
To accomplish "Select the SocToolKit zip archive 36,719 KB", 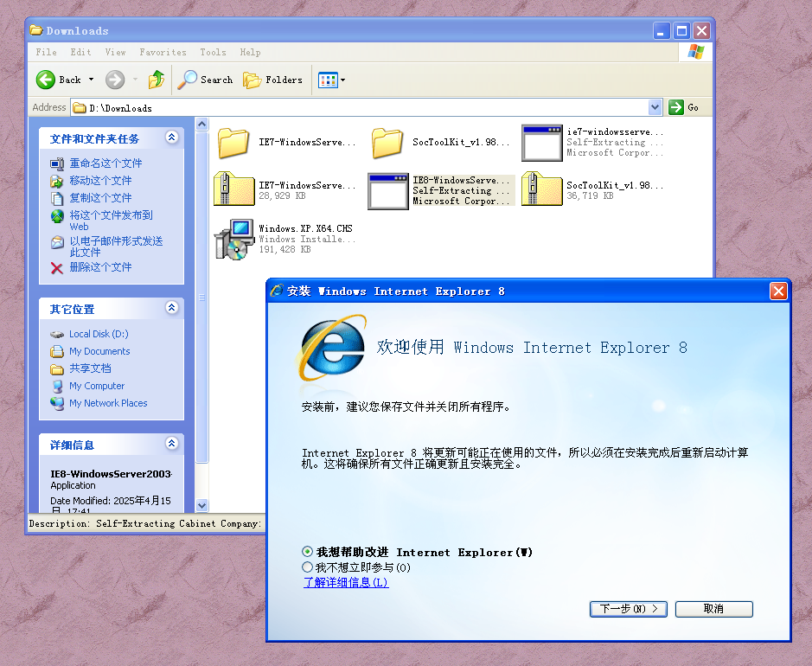I will [541, 189].
